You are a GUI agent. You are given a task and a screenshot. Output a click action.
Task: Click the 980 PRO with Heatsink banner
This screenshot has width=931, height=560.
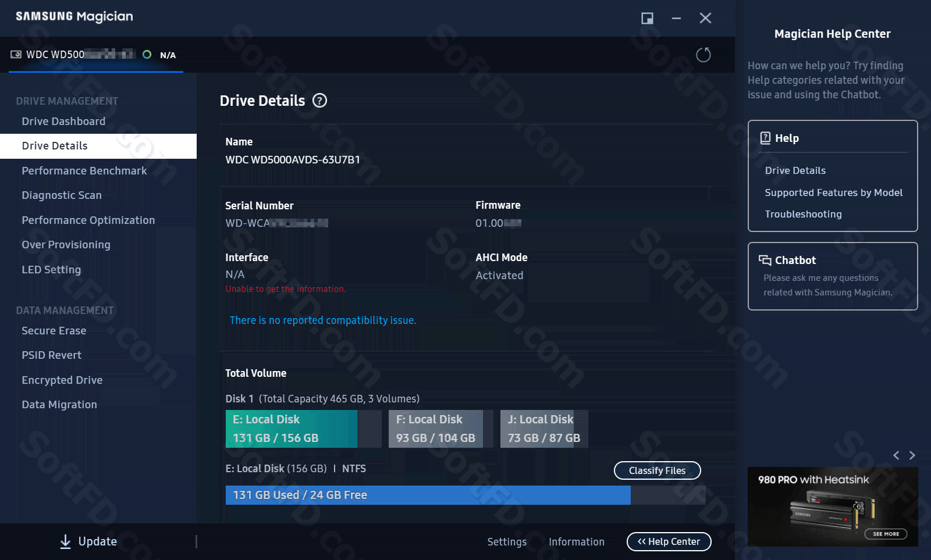pos(833,507)
